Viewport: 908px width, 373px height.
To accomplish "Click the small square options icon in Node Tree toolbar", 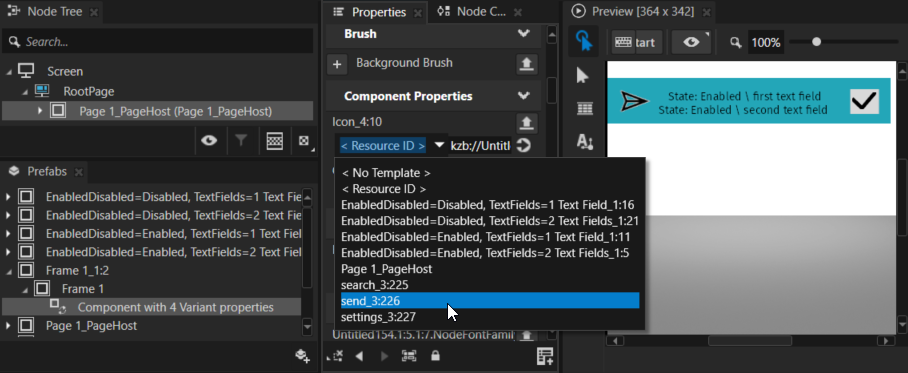I will pos(304,141).
